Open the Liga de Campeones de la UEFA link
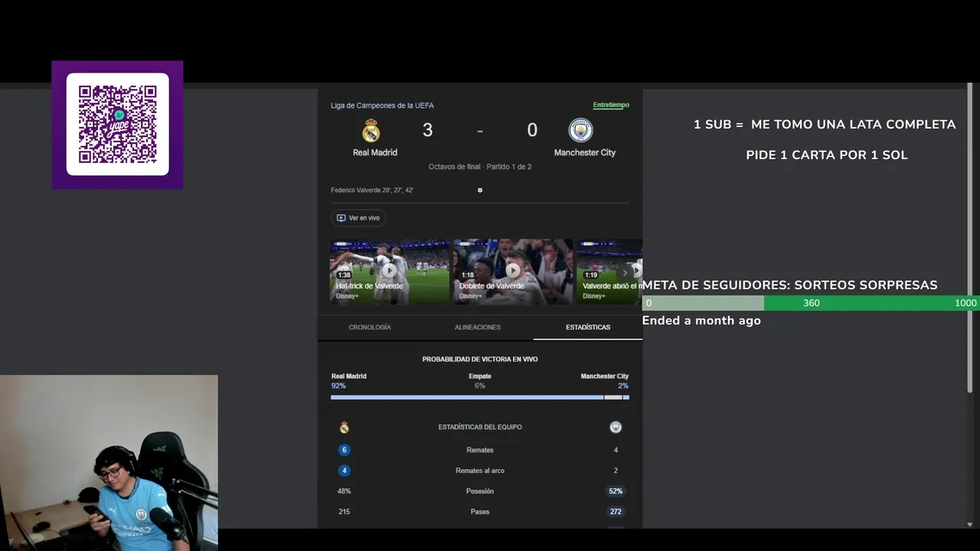The width and height of the screenshot is (980, 551). pyautogui.click(x=382, y=106)
